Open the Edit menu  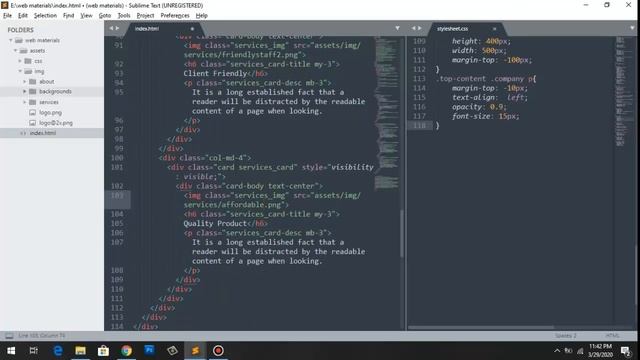(23, 16)
